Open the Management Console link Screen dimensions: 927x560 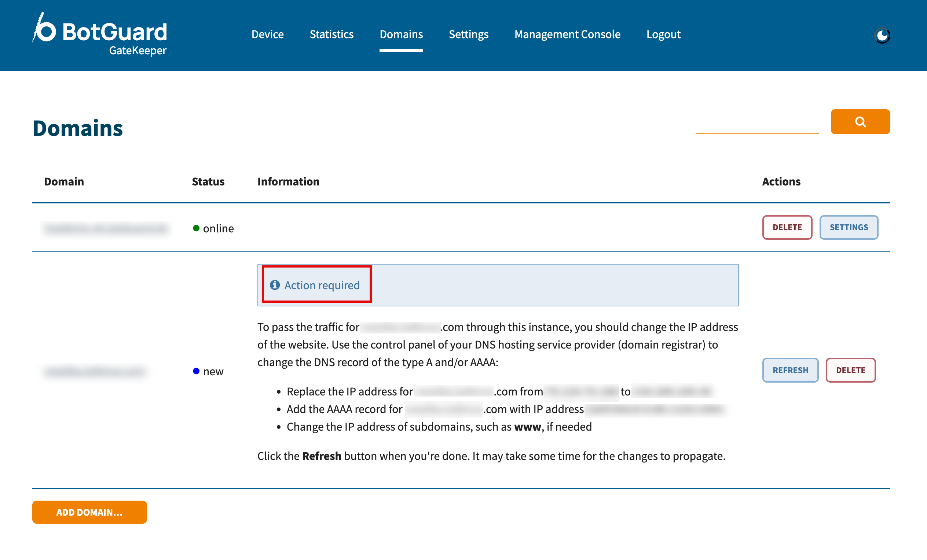pos(567,34)
